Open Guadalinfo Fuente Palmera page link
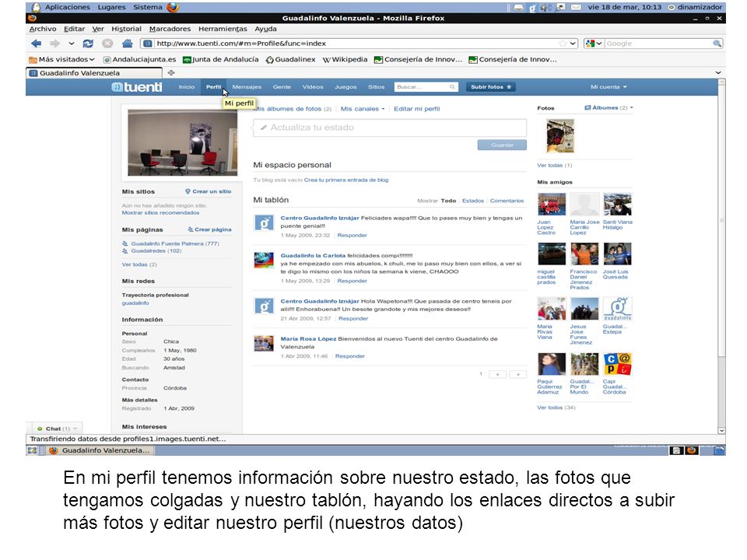The height and width of the screenshot is (560, 747). coord(175,243)
